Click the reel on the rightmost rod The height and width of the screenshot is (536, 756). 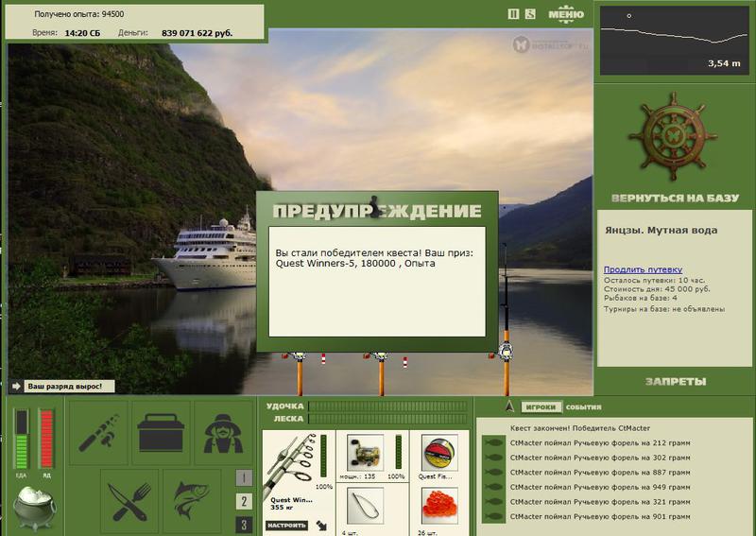pos(505,352)
